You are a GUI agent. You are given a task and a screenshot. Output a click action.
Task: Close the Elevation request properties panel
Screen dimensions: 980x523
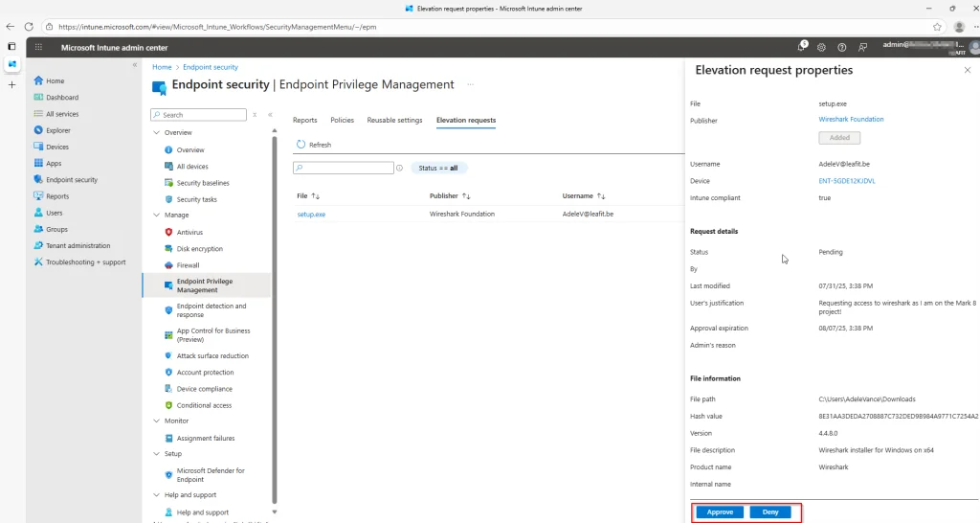pyautogui.click(x=967, y=70)
